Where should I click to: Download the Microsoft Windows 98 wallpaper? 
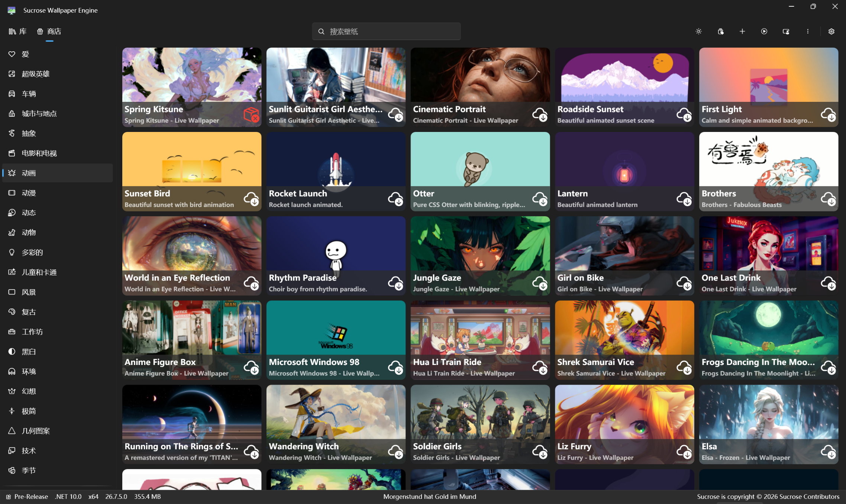point(395,368)
